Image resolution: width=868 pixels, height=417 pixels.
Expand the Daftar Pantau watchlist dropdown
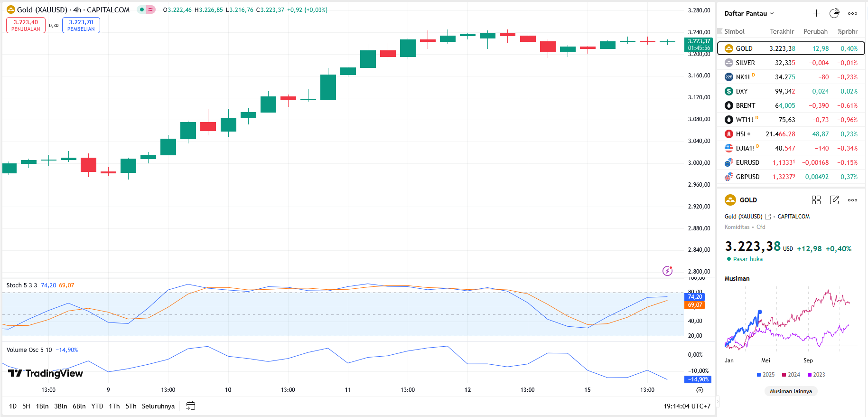[749, 13]
